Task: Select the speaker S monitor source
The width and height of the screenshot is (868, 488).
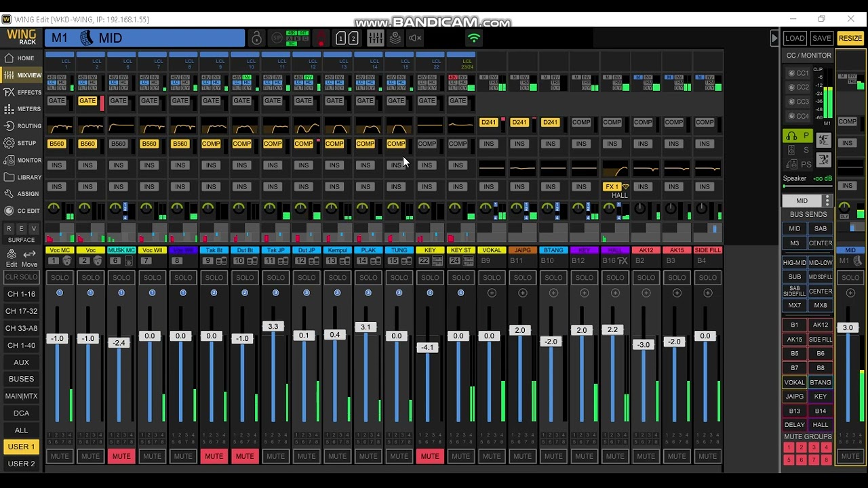Action: click(x=797, y=150)
